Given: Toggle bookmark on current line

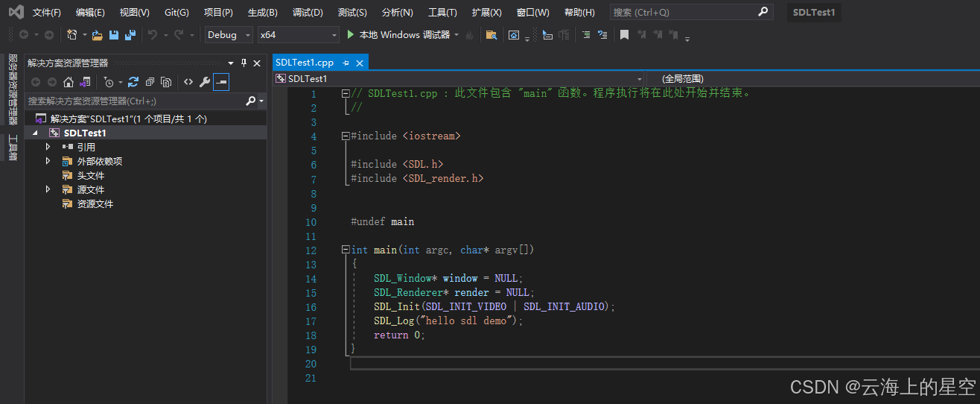Looking at the screenshot, I should click(624, 34).
